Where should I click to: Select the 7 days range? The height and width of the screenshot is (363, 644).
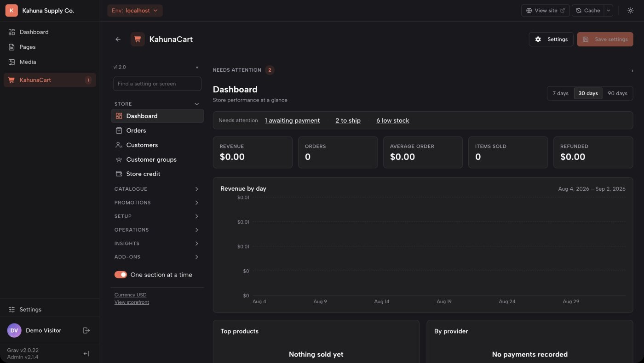coord(560,93)
